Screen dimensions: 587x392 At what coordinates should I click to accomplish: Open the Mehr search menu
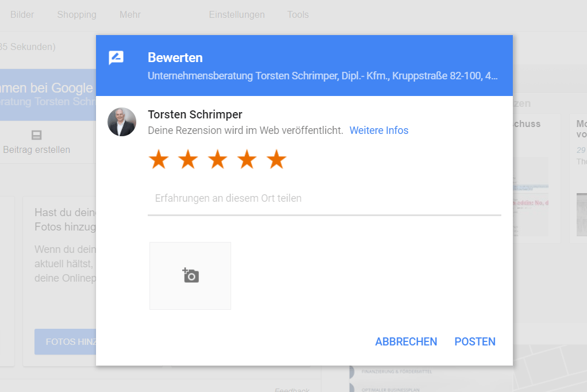[x=130, y=14]
